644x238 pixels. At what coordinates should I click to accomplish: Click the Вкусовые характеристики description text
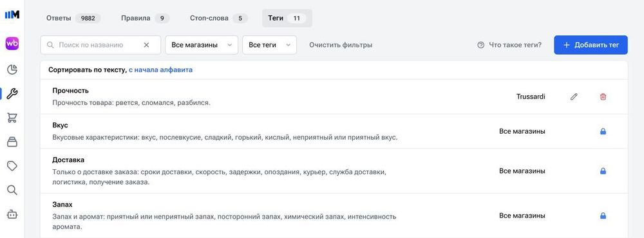(225, 138)
